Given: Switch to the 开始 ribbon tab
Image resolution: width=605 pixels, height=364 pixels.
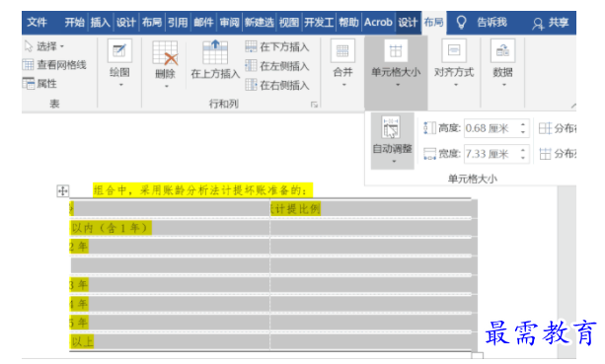Looking at the screenshot, I should (x=74, y=23).
